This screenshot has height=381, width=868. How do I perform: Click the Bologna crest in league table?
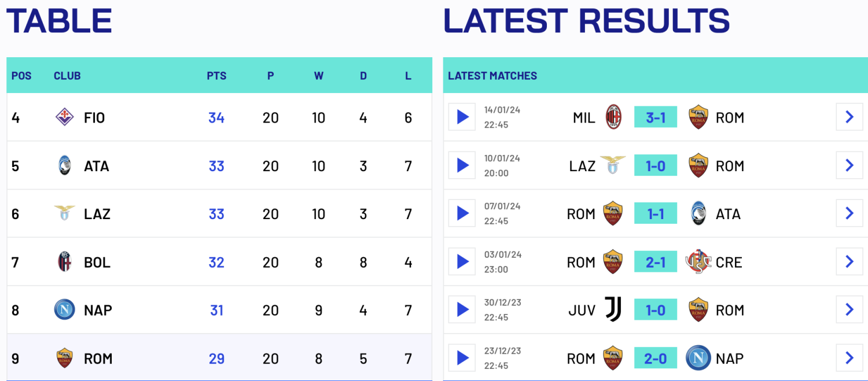tap(64, 262)
